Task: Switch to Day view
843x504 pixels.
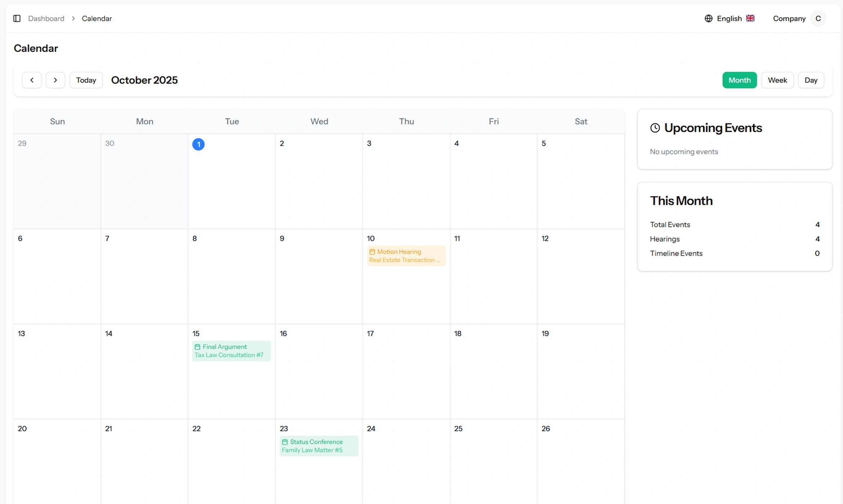Action: (811, 80)
